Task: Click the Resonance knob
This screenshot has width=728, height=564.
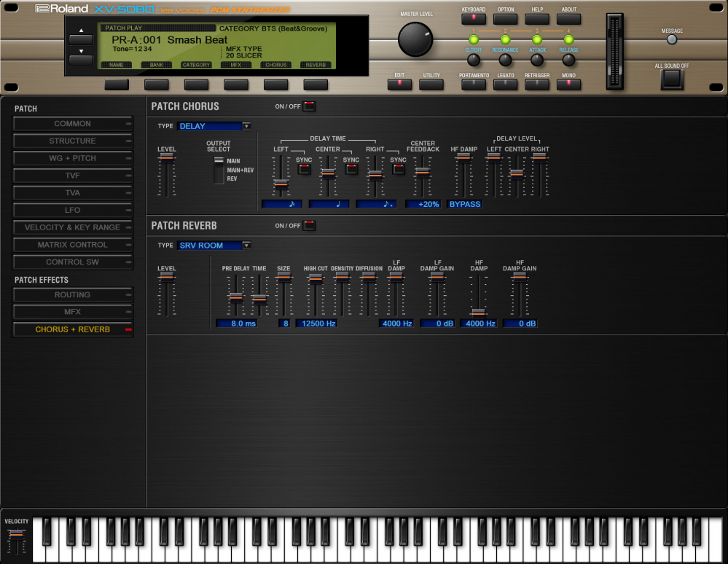Action: point(505,60)
